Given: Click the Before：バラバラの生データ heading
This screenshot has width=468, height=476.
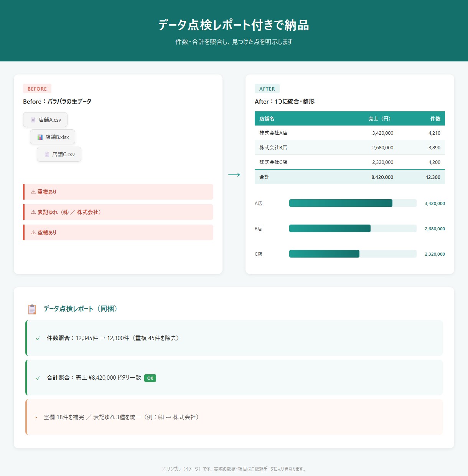Looking at the screenshot, I should click(x=57, y=101).
